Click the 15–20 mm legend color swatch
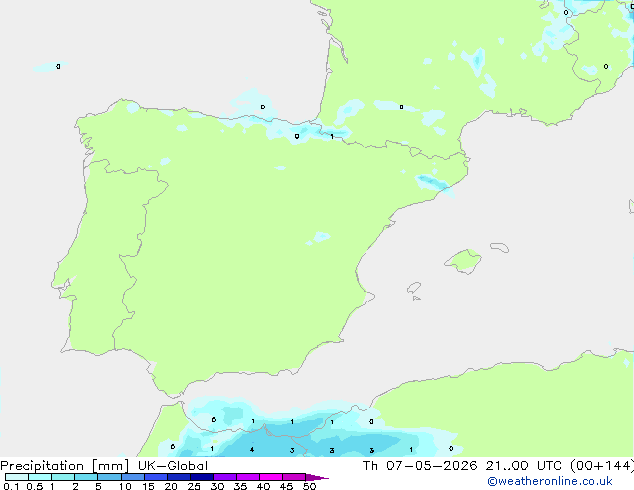 (156, 477)
